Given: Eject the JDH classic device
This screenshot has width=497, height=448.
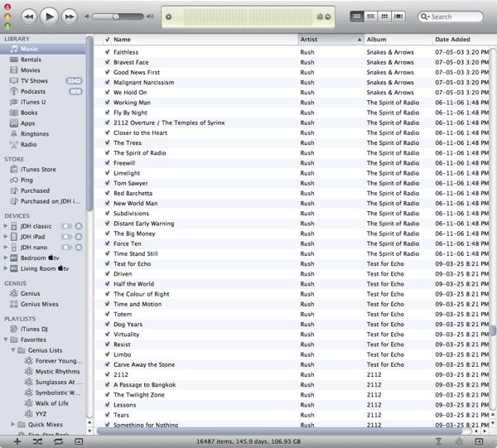Looking at the screenshot, I should coord(79,226).
